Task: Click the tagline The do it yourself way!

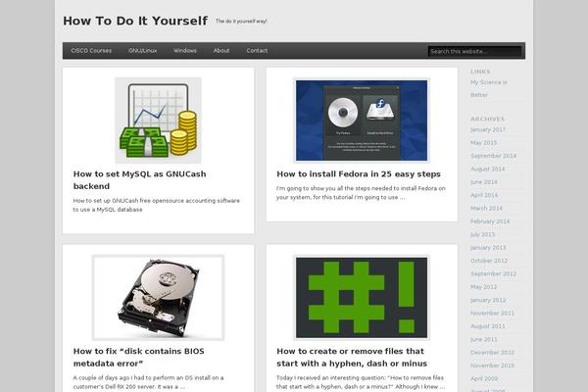Action: (x=241, y=22)
